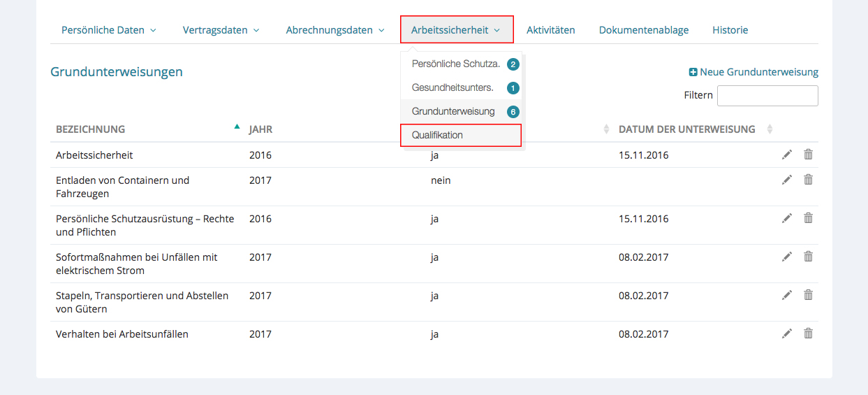The image size is (868, 395).
Task: Edit the Entladen von Containern entry
Action: 787,180
